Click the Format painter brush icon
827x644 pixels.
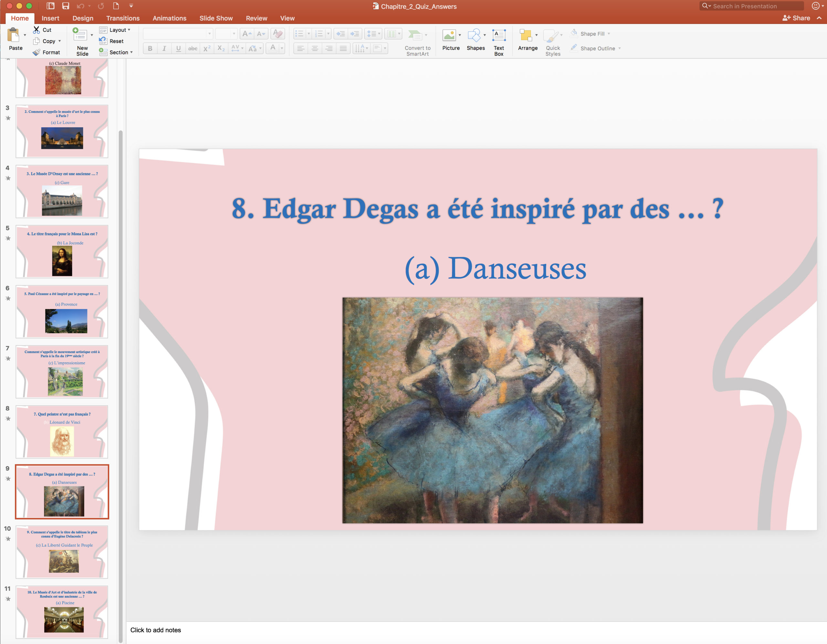click(37, 52)
